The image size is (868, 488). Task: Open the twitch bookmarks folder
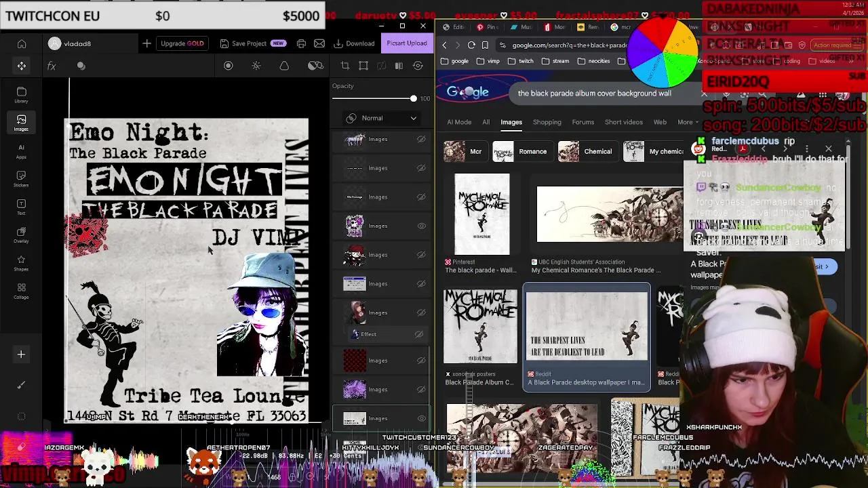[x=521, y=61]
